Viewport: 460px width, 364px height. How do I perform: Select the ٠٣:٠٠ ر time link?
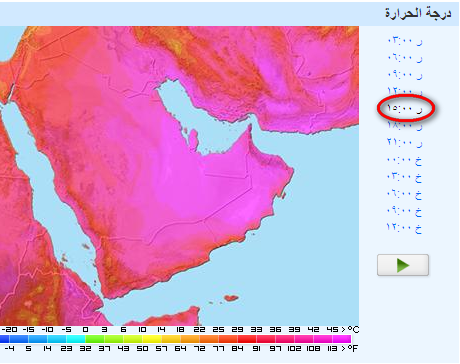(405, 41)
